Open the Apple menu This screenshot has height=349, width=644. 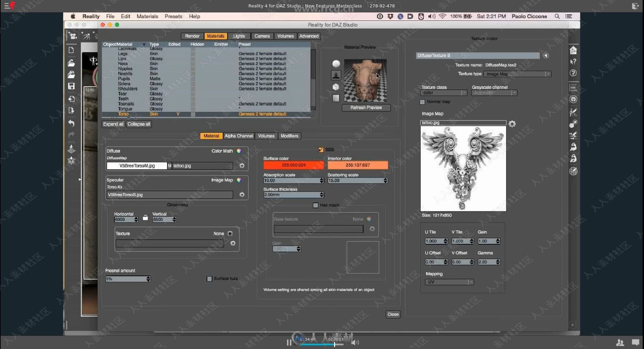pos(73,16)
